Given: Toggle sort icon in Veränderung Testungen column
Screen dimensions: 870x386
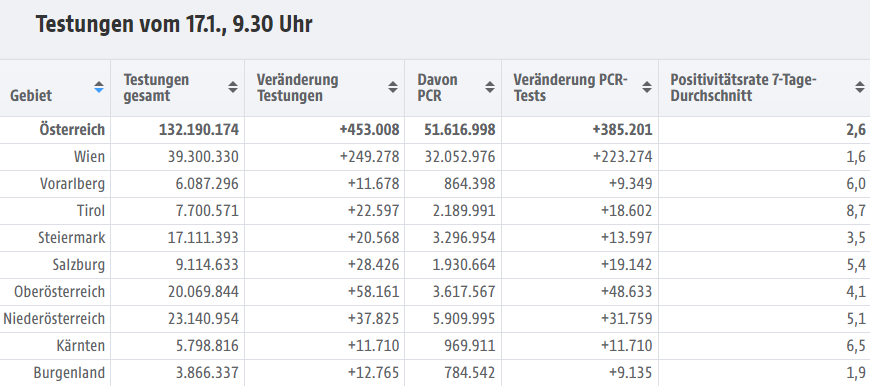Looking at the screenshot, I should coord(393,87).
